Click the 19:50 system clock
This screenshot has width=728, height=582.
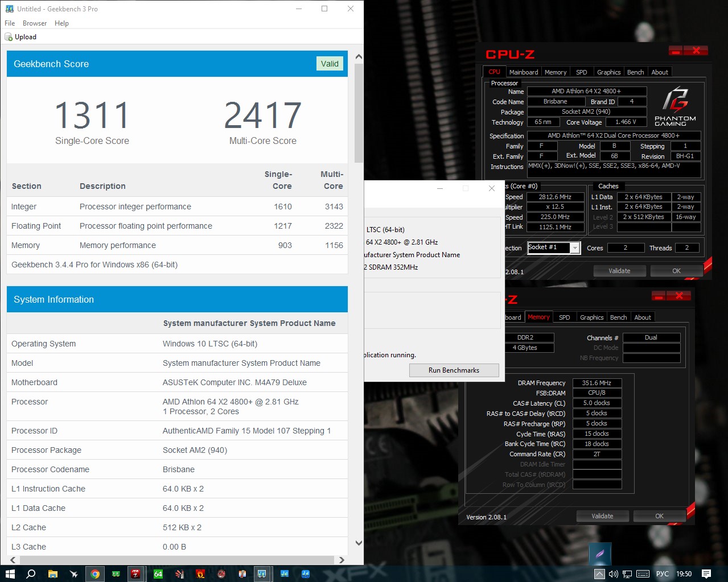pos(684,574)
